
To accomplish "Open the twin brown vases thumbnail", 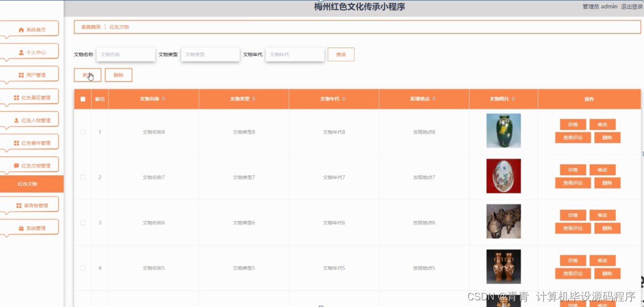I will (503, 267).
